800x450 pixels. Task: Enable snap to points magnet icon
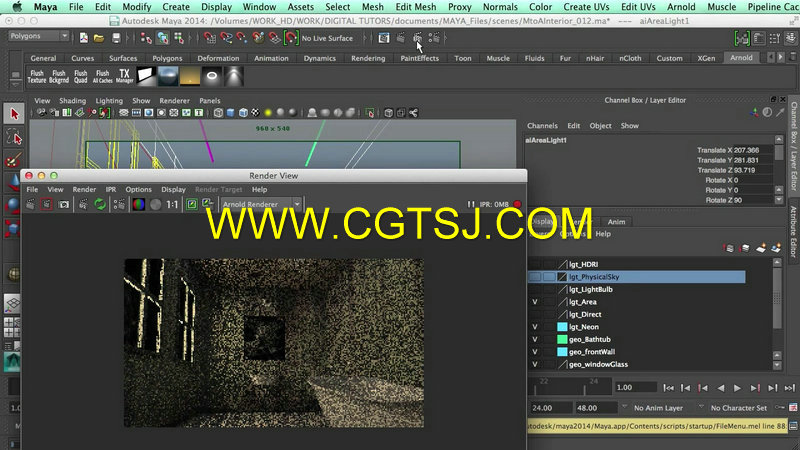242,38
